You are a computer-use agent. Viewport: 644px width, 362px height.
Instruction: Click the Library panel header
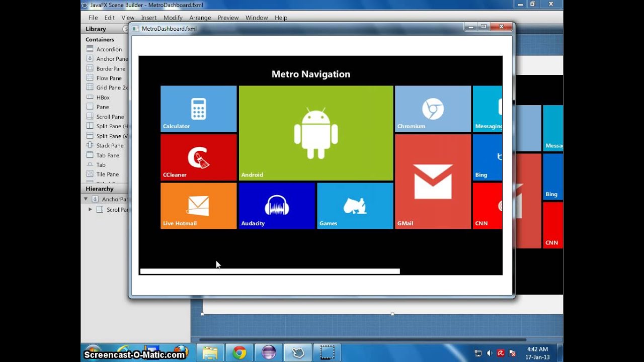click(x=105, y=29)
